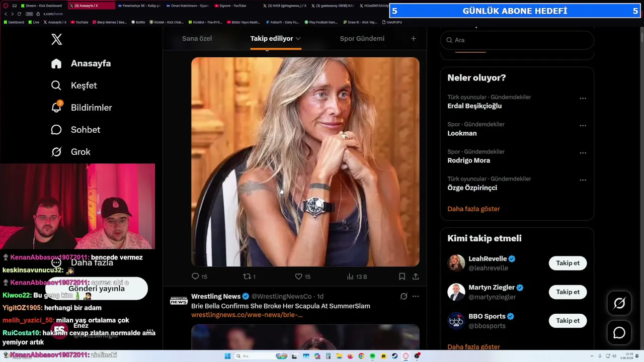Open floating messages chat button
The image size is (644, 362).
[x=619, y=333]
